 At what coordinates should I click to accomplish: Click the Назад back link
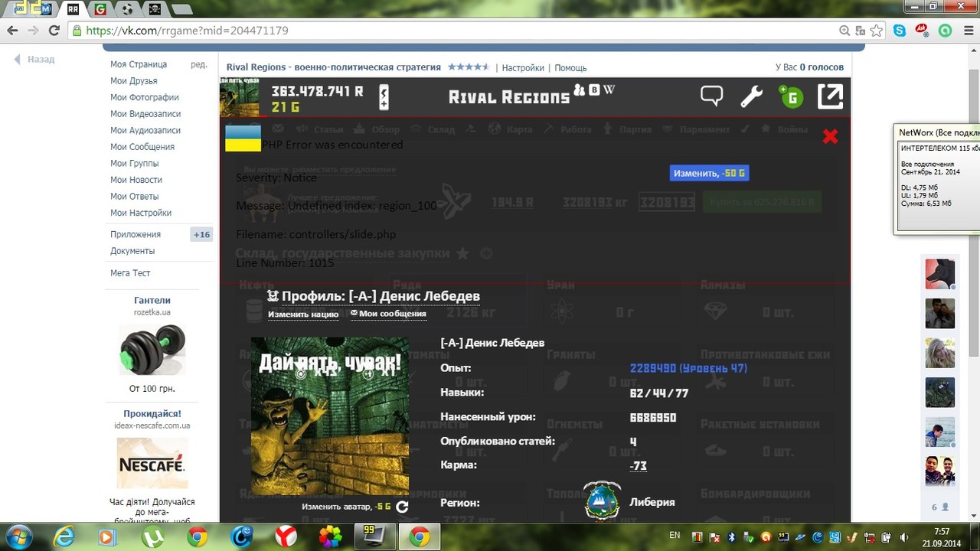coord(34,59)
